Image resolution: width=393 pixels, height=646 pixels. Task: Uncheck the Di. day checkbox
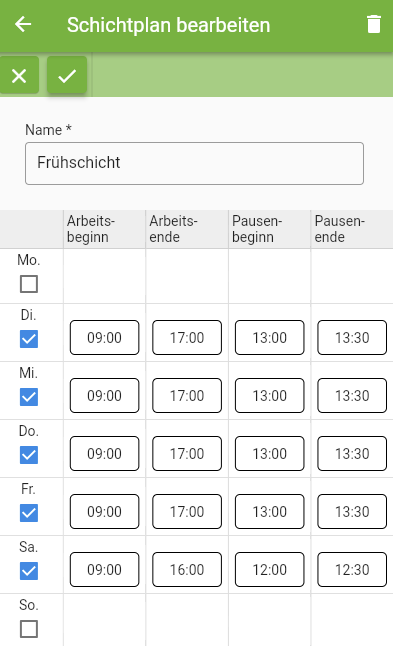tap(29, 339)
